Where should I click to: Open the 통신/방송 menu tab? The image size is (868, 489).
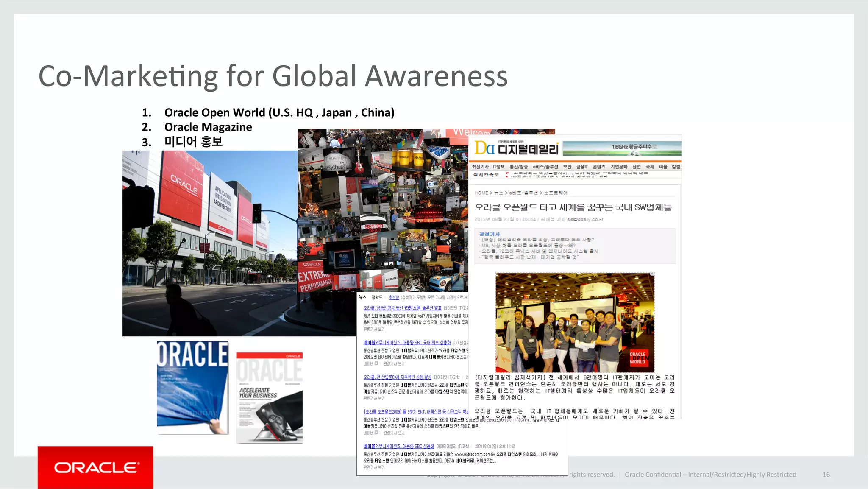pos(518,167)
